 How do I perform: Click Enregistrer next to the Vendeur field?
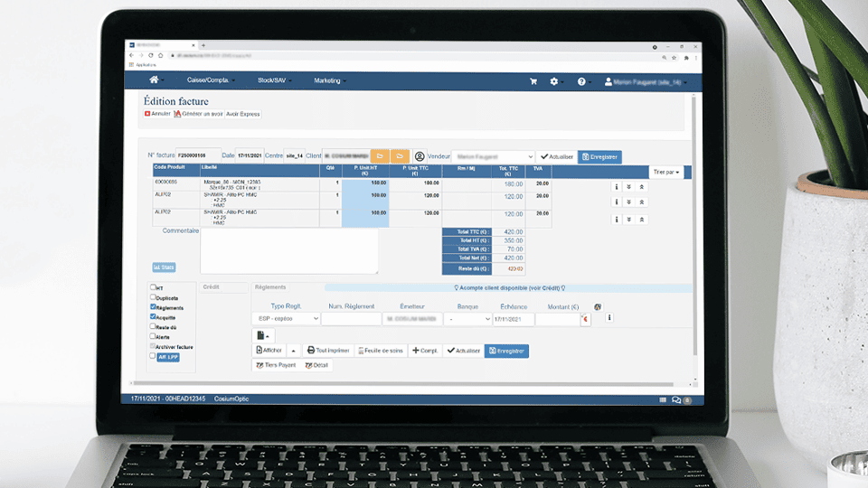(599, 156)
